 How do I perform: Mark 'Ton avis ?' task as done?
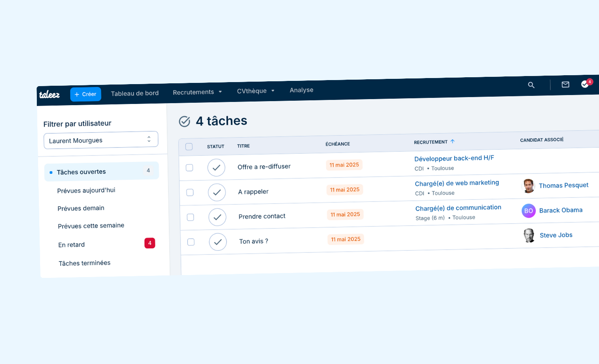pyautogui.click(x=218, y=242)
